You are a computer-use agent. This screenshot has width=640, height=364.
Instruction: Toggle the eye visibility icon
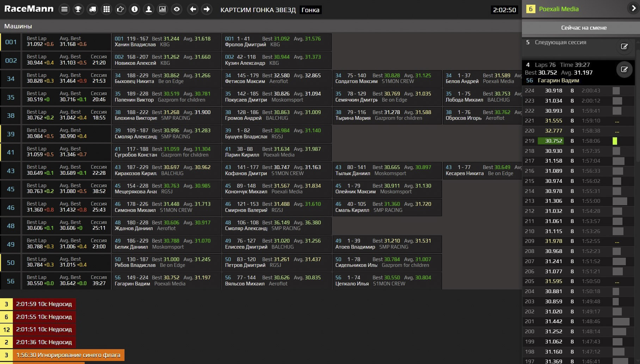pos(177,10)
